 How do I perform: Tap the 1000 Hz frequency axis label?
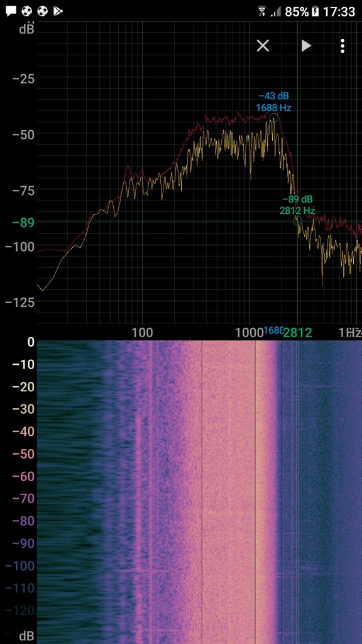249,333
